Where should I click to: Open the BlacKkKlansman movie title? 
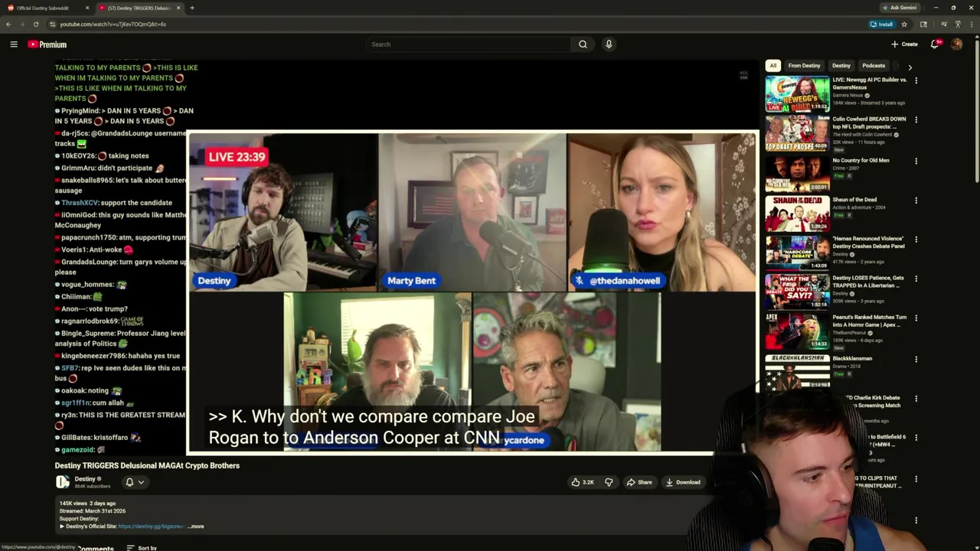click(x=852, y=358)
